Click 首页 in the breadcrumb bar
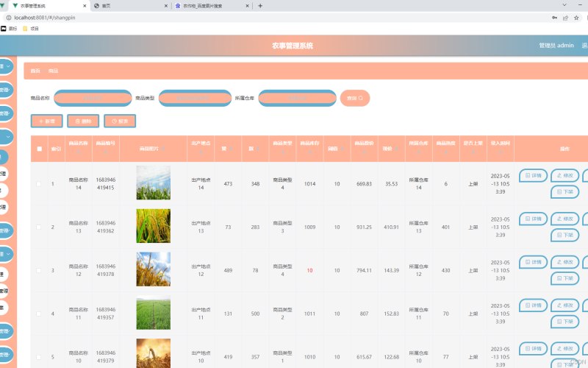The image size is (588, 368). (x=35, y=71)
